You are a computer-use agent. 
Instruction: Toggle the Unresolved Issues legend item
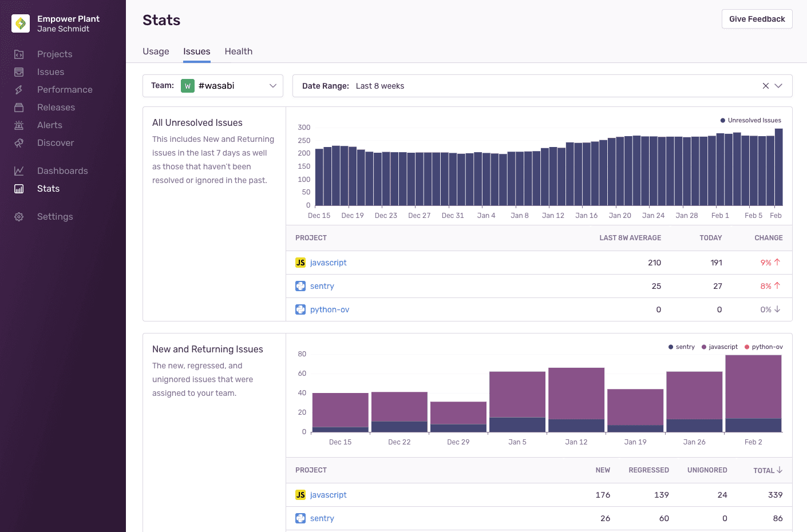[x=750, y=120]
